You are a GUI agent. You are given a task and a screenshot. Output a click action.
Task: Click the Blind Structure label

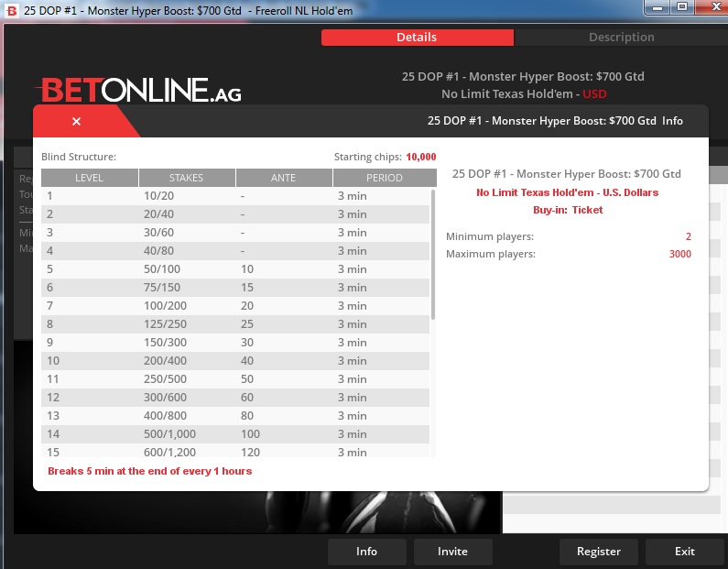pos(79,157)
